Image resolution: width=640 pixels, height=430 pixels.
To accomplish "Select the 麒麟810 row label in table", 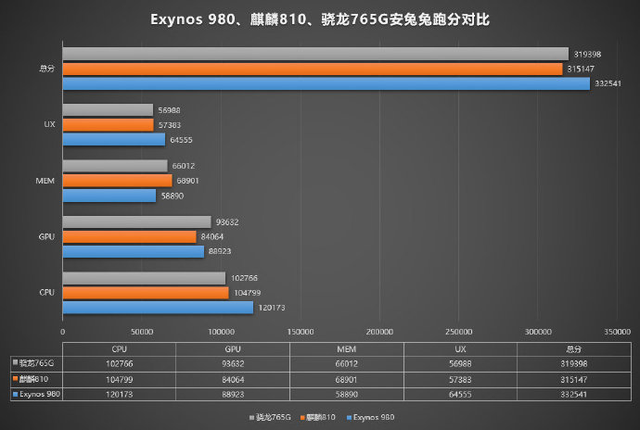I will (34, 379).
